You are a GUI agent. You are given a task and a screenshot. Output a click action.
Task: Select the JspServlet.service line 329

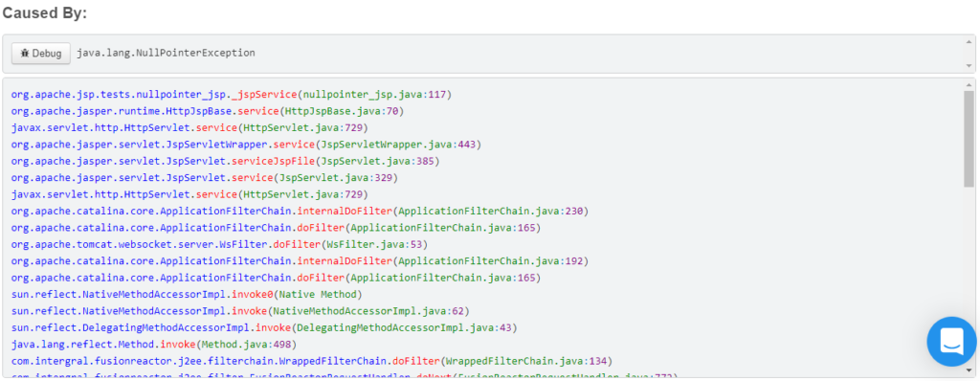pos(205,178)
